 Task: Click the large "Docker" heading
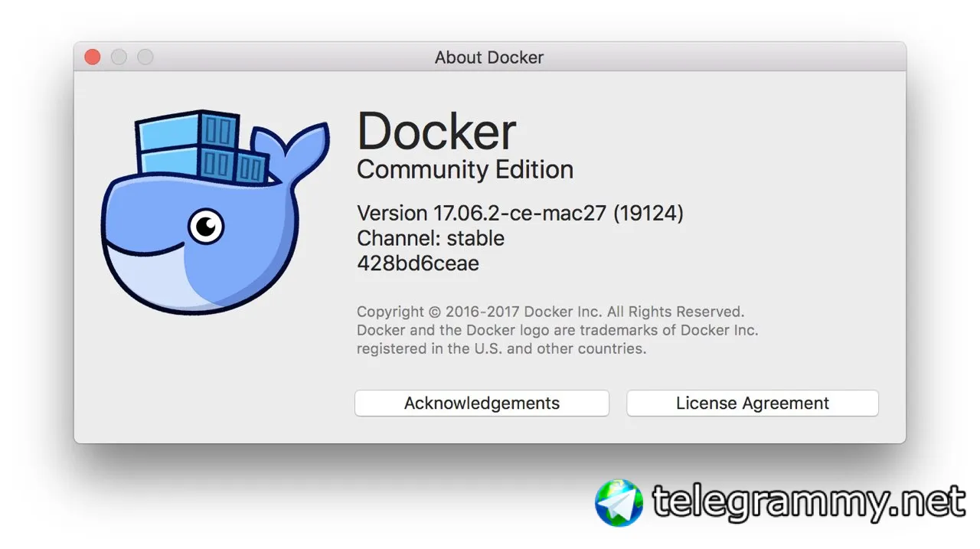coord(436,131)
